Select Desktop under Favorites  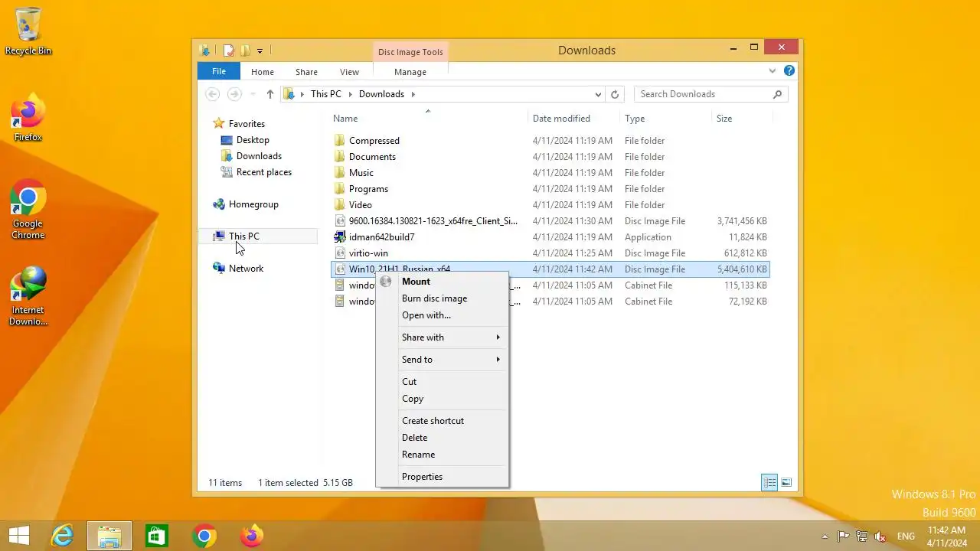(253, 140)
